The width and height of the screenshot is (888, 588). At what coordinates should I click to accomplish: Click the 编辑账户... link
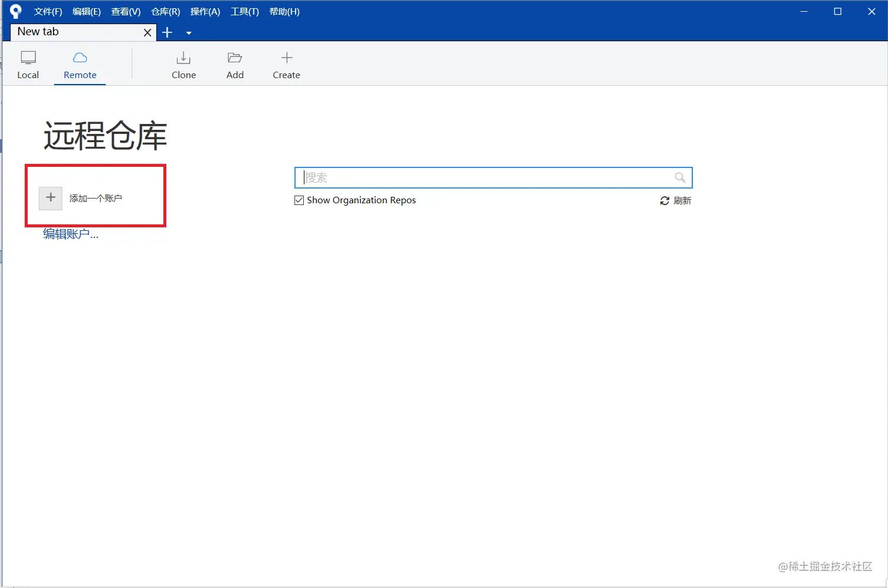click(x=71, y=234)
